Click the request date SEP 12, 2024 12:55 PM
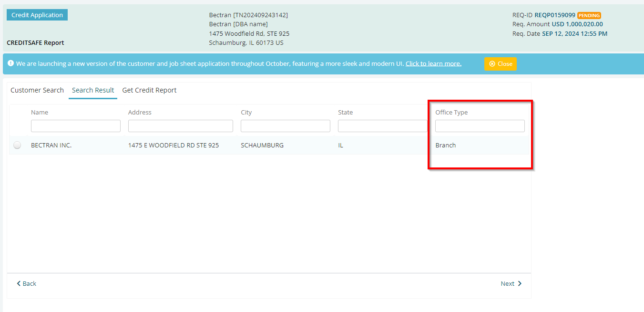Image resolution: width=644 pixels, height=312 pixels. pyautogui.click(x=574, y=33)
